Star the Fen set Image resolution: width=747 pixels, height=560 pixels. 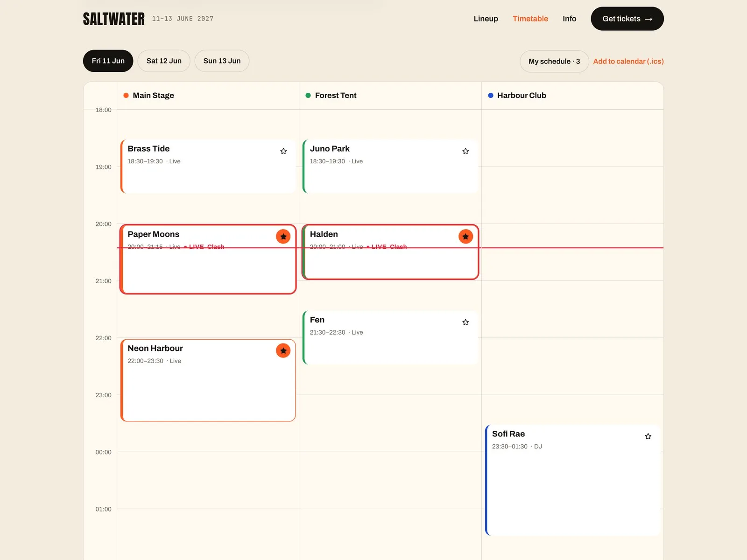[x=465, y=322]
